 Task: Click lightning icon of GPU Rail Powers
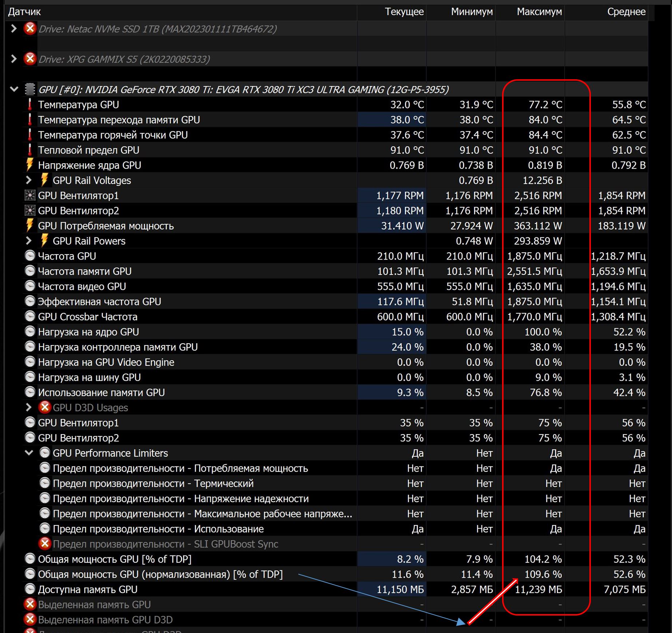44,241
